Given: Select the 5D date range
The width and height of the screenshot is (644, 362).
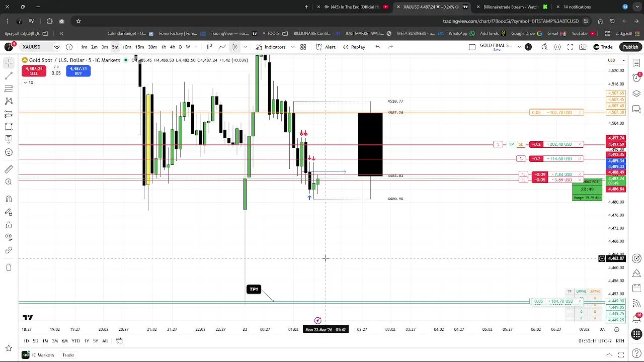Looking at the screenshot, I should tap(35, 341).
